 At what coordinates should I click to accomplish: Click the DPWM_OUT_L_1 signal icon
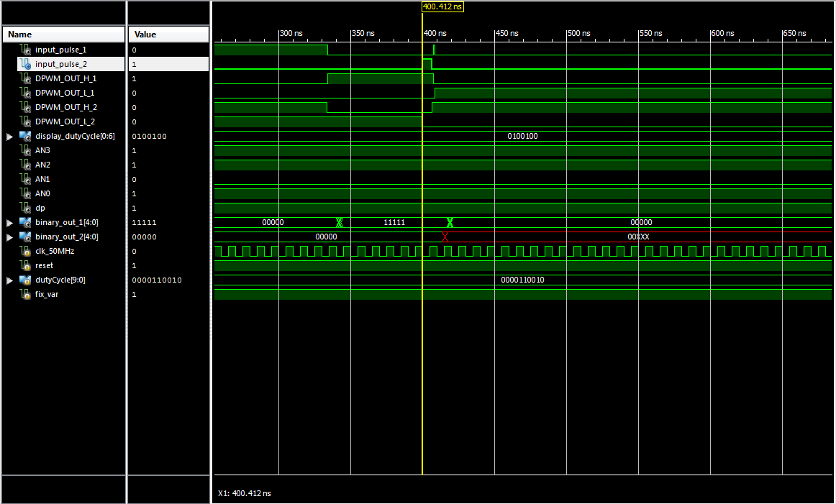pos(25,93)
